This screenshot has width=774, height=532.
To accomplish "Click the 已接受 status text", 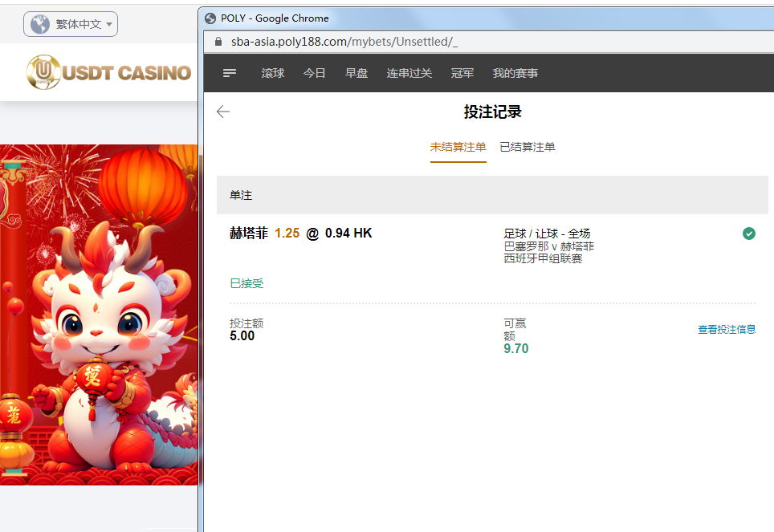I will (x=246, y=283).
